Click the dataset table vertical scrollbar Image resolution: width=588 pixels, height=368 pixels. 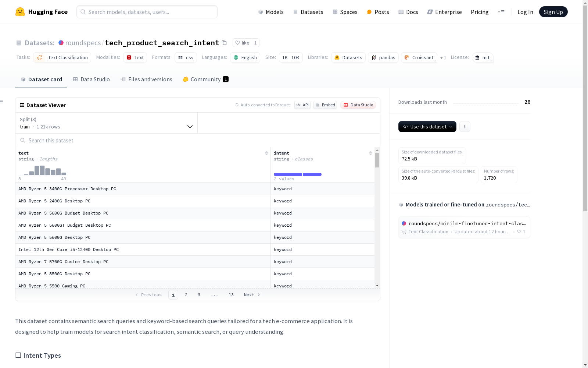(x=377, y=160)
